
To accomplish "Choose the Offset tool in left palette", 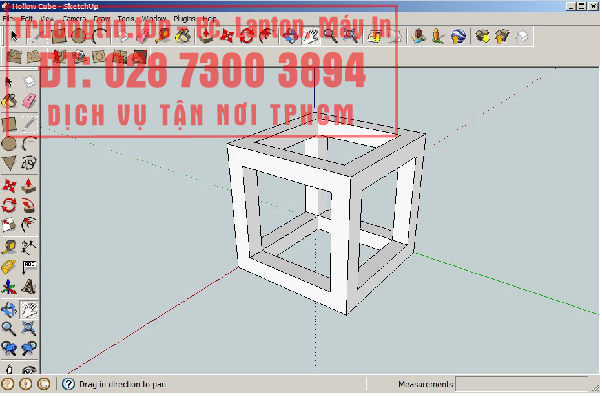I will [29, 225].
